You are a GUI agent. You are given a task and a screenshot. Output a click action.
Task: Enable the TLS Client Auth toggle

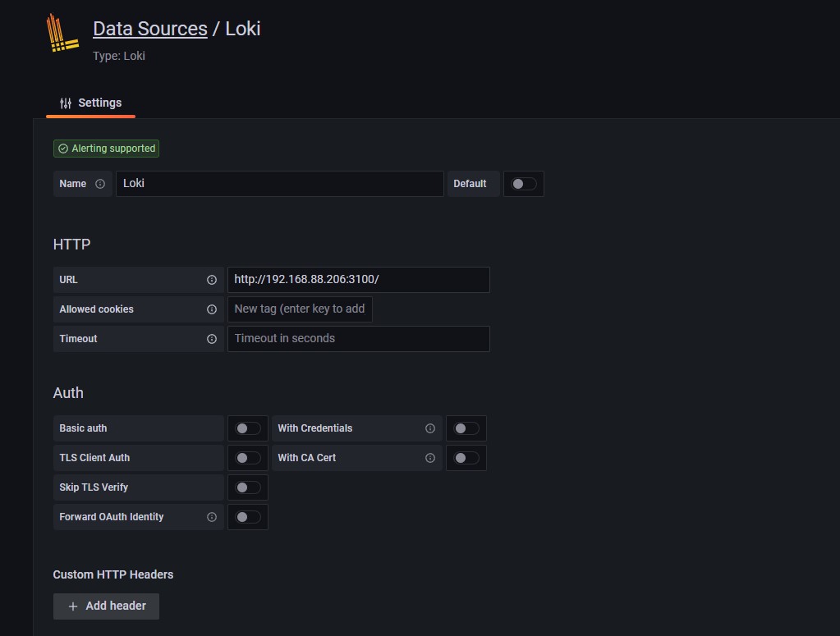pyautogui.click(x=248, y=458)
